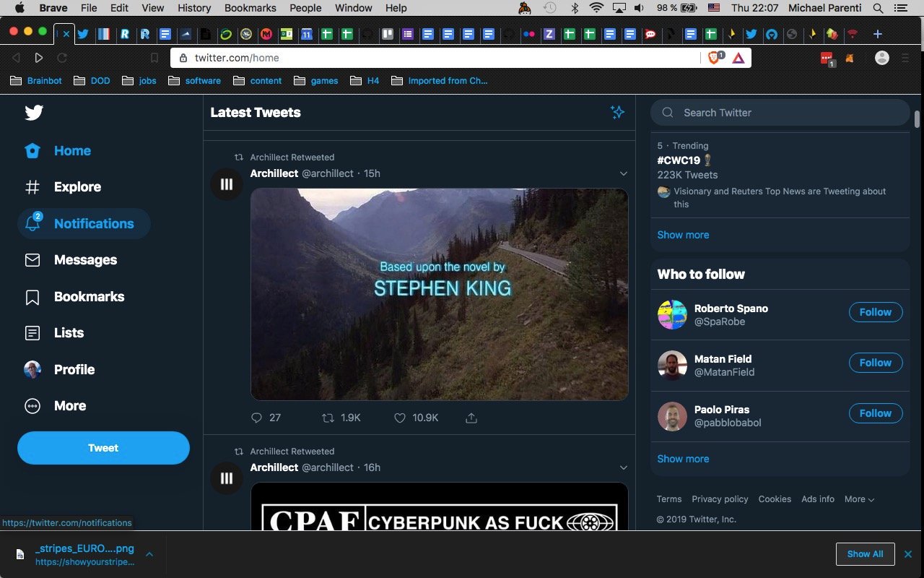The image size is (924, 578).
Task: Click the browser reload button
Action: 62,58
